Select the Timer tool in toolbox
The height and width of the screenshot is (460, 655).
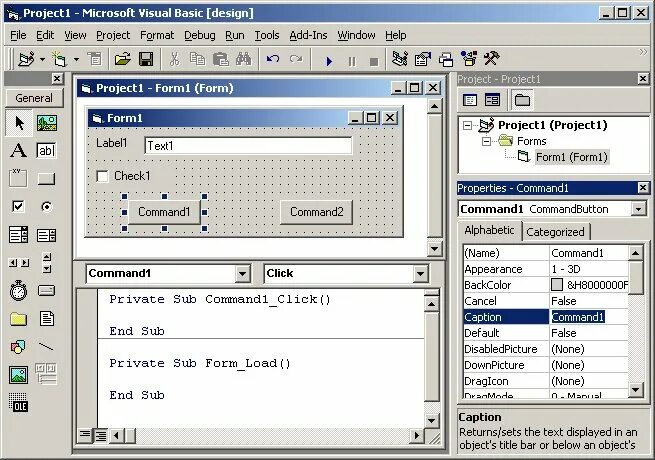pos(18,290)
